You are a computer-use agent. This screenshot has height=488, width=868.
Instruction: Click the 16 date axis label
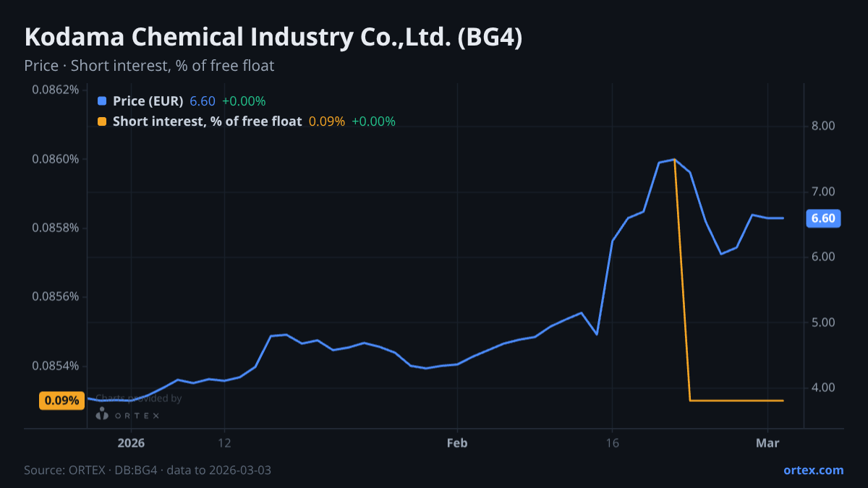click(x=612, y=442)
